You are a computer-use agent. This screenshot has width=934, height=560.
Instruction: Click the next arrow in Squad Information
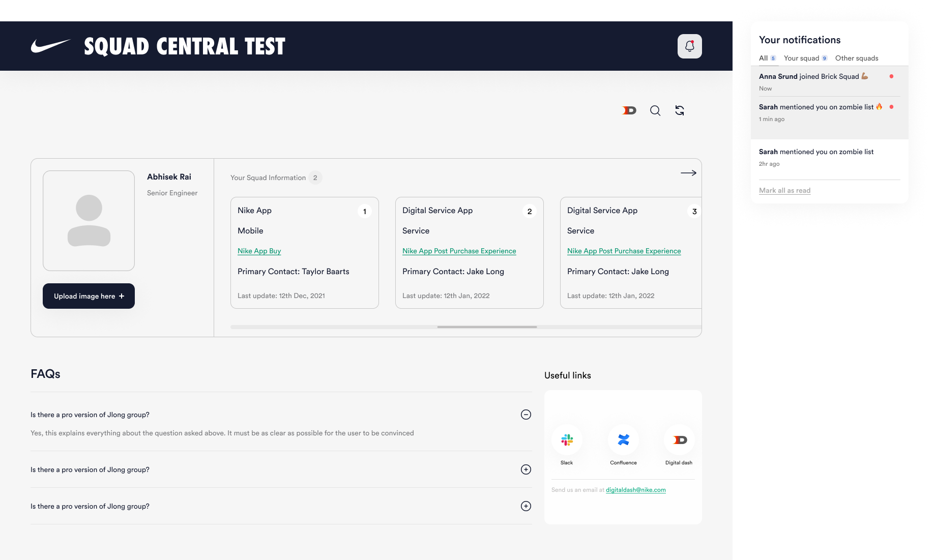coord(688,173)
